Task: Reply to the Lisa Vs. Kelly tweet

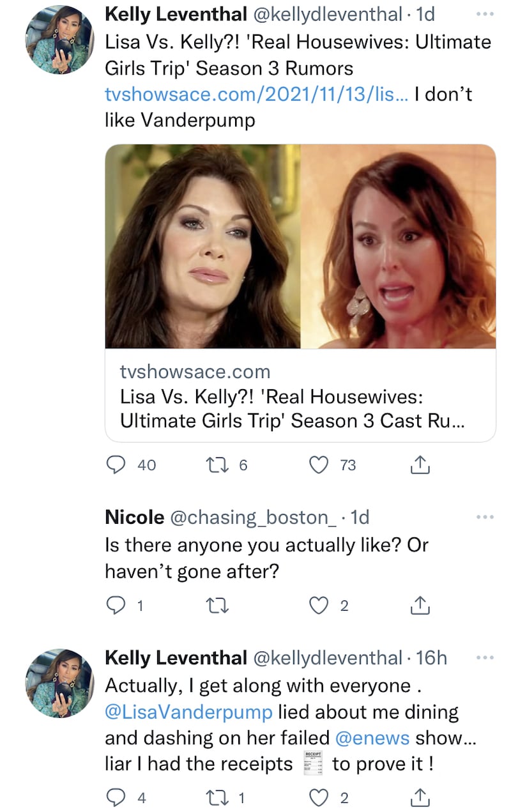Action: click(x=115, y=466)
